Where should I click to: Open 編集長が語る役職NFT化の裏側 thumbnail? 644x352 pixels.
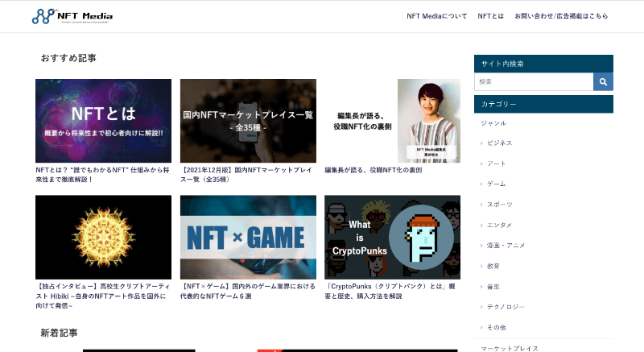tap(392, 121)
